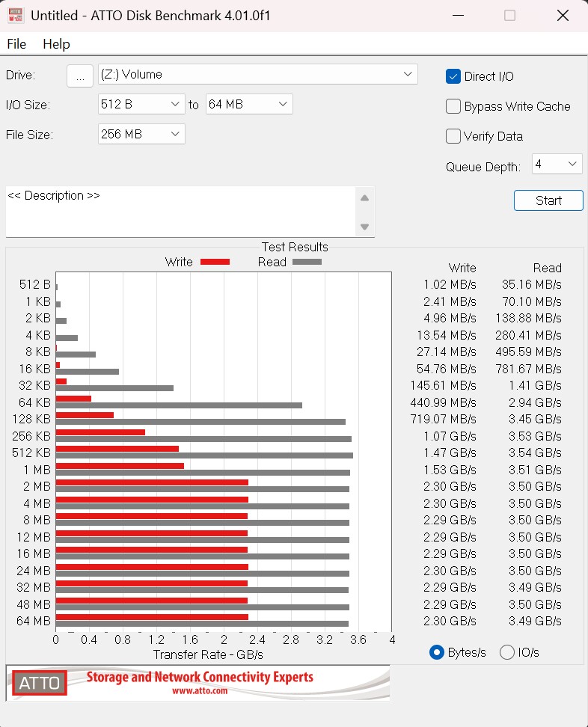Open the File menu
588x727 pixels.
[16, 44]
